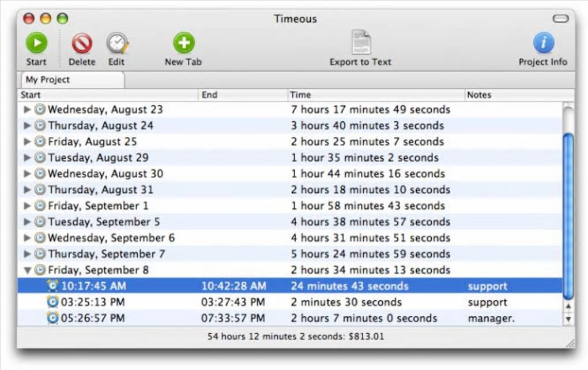Screen dimensions: 588x370
Task: Click clock icon beside Wednesday, September 6
Action: pyautogui.click(x=40, y=238)
